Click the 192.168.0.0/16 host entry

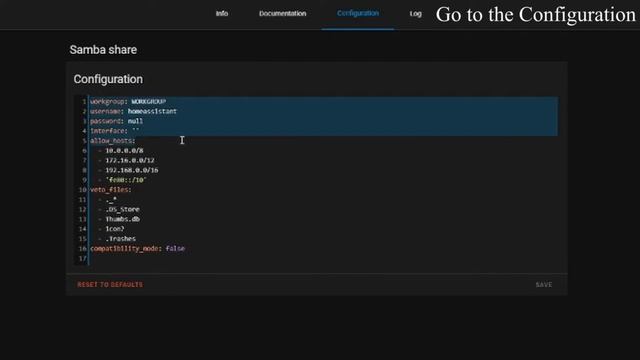(131, 170)
